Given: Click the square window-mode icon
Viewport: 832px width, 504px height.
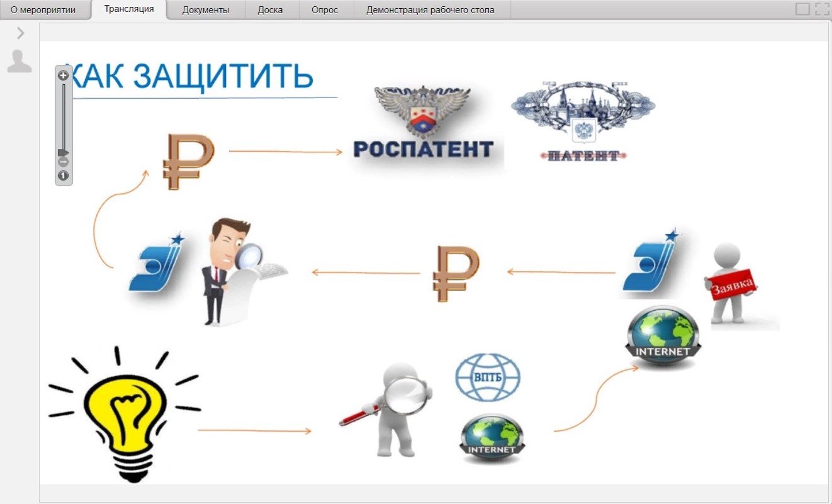Looking at the screenshot, I should pos(803,9).
